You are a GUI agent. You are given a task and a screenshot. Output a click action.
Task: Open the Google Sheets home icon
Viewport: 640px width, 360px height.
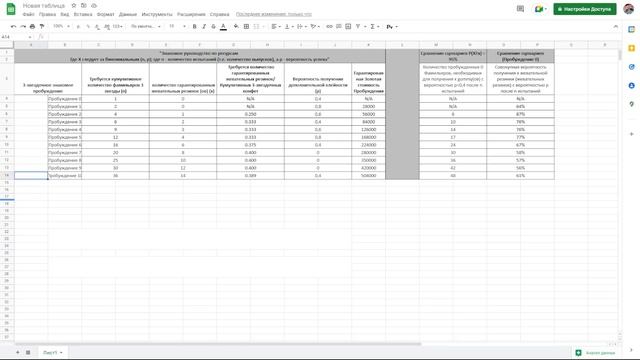[11, 9]
